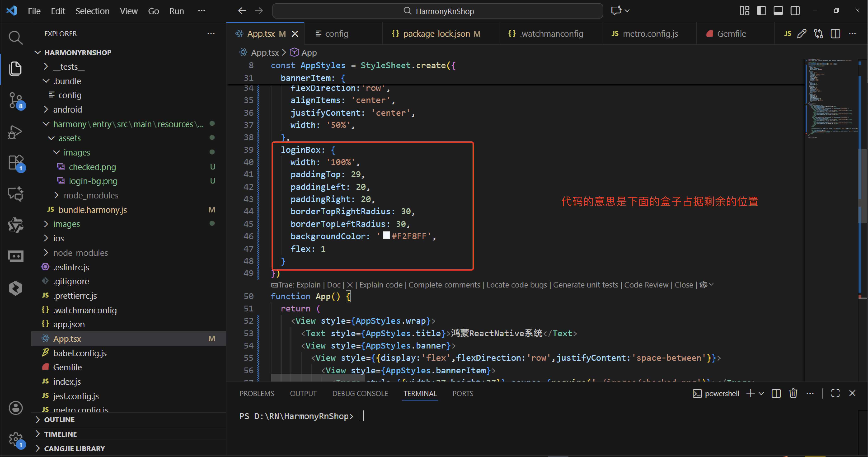The width and height of the screenshot is (868, 457).
Task: Expand the android folder
Action: click(67, 110)
